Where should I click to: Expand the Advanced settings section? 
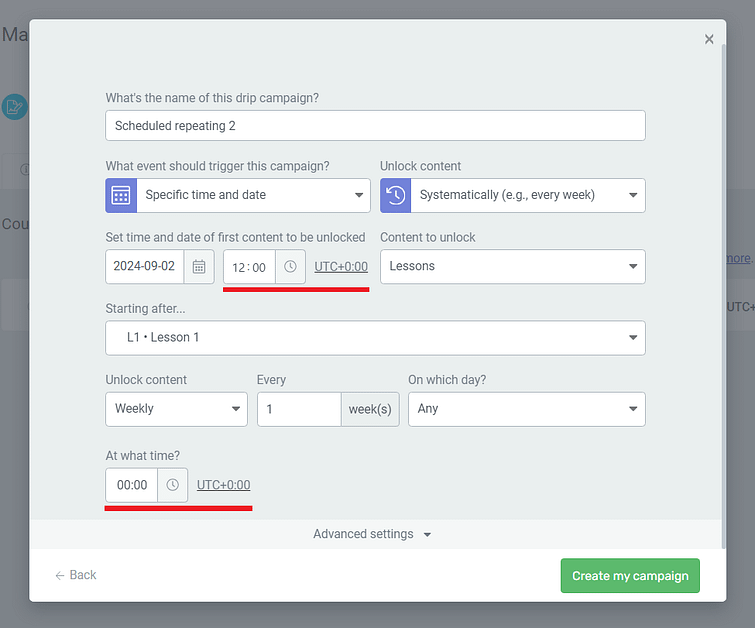tap(372, 534)
